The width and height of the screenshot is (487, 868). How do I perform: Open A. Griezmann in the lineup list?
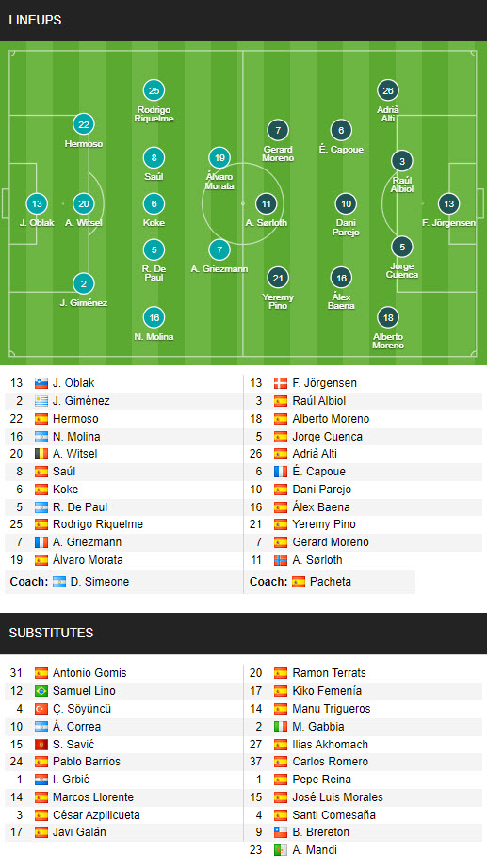87,542
